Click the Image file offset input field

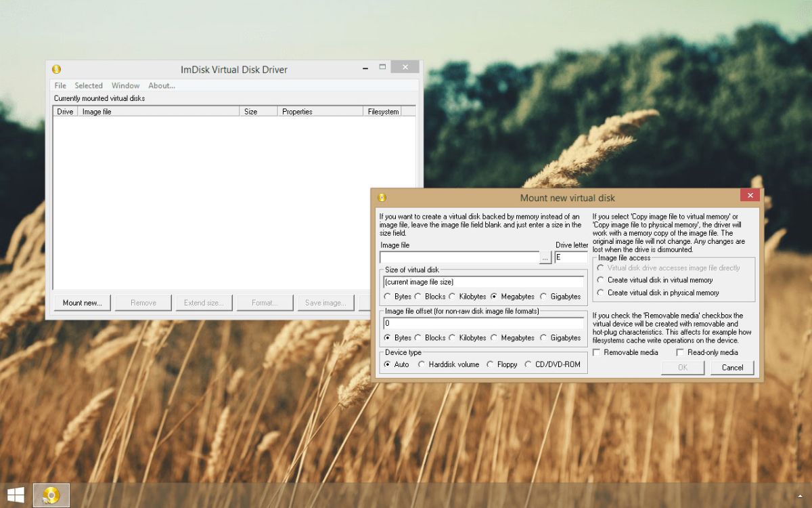[x=483, y=323]
